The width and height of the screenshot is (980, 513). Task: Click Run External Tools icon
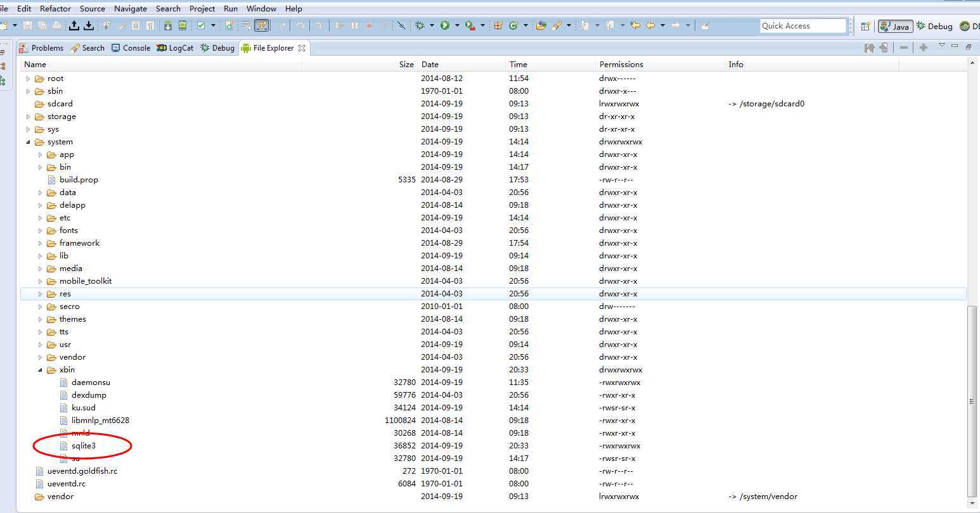(x=470, y=26)
